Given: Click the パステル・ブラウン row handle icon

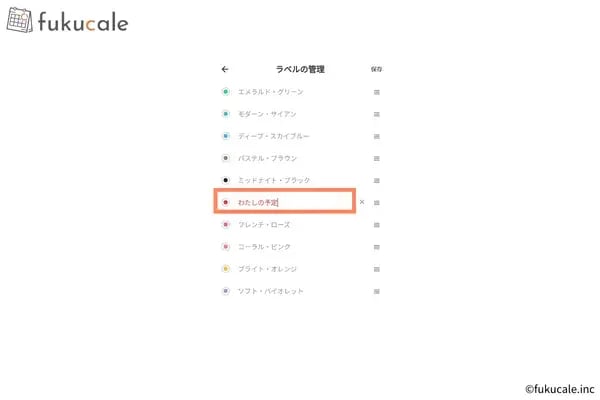Looking at the screenshot, I should pyautogui.click(x=377, y=158).
